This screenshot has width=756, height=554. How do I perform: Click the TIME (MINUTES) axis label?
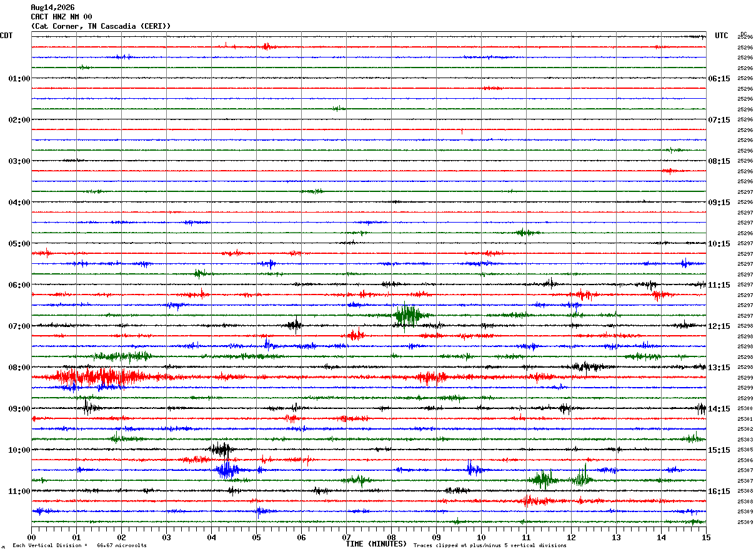click(x=376, y=544)
